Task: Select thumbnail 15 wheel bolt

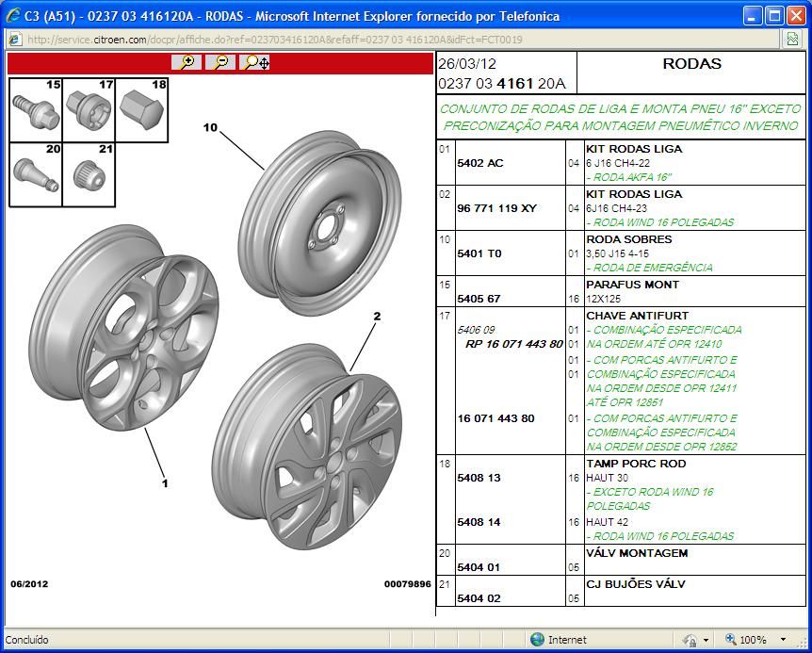Action: click(x=36, y=110)
